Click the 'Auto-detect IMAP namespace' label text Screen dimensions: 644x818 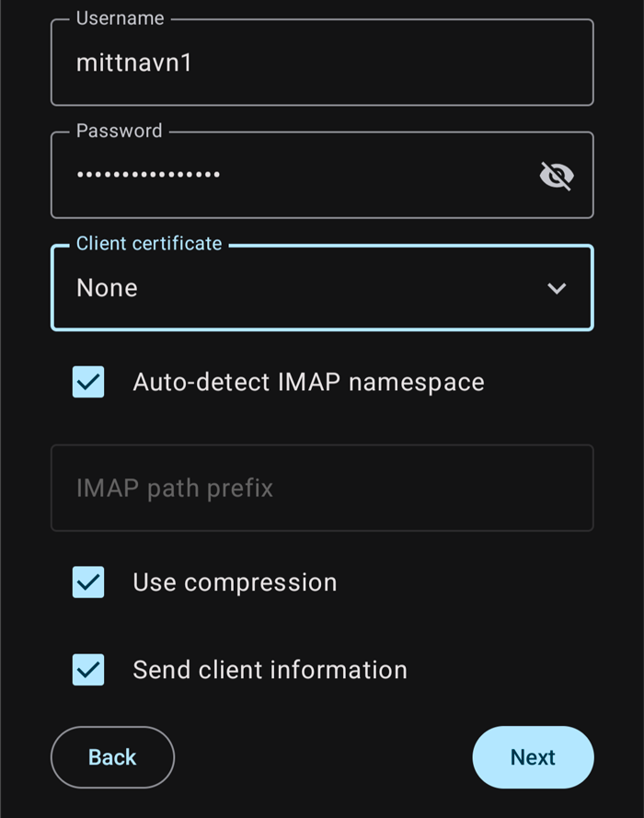[309, 383]
